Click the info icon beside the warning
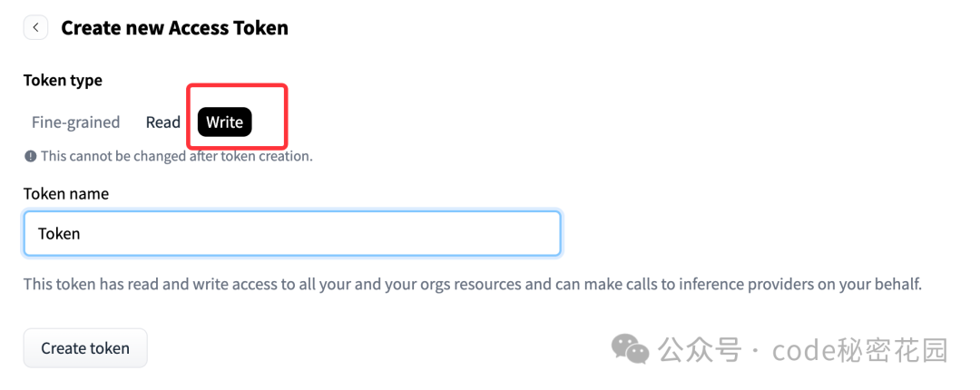This screenshot has width=980, height=390. tap(31, 156)
